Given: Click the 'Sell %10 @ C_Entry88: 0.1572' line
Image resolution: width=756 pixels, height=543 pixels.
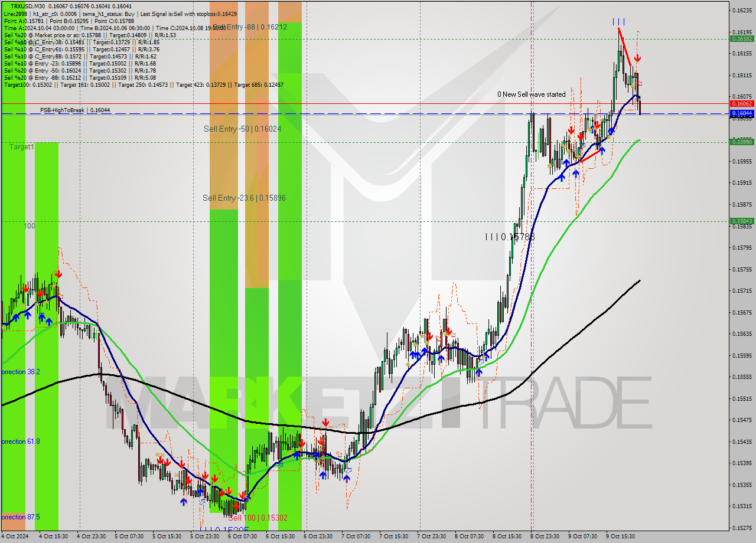Looking at the screenshot, I should click(80, 56).
